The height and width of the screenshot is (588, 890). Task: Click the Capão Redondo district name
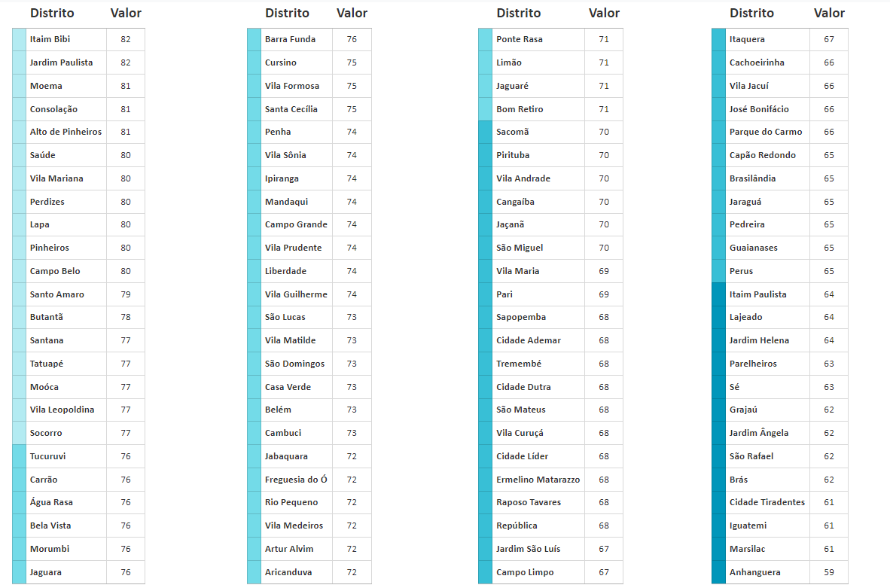pyautogui.click(x=763, y=155)
